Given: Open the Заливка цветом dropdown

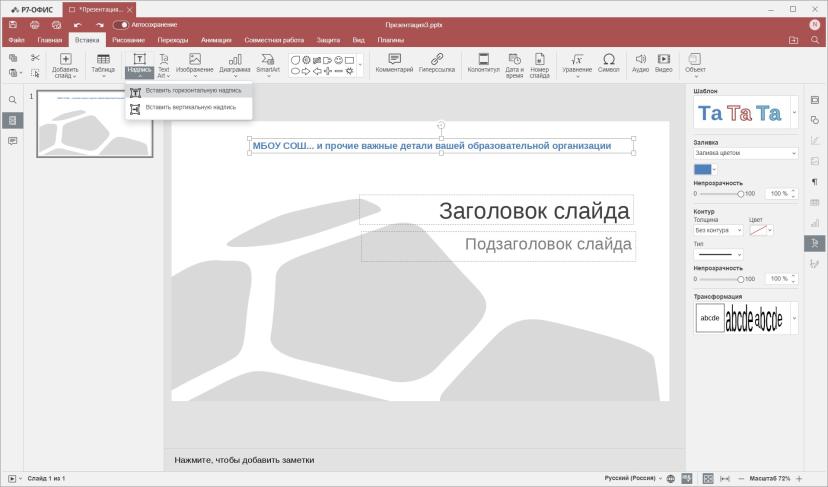Looking at the screenshot, I should click(746, 153).
